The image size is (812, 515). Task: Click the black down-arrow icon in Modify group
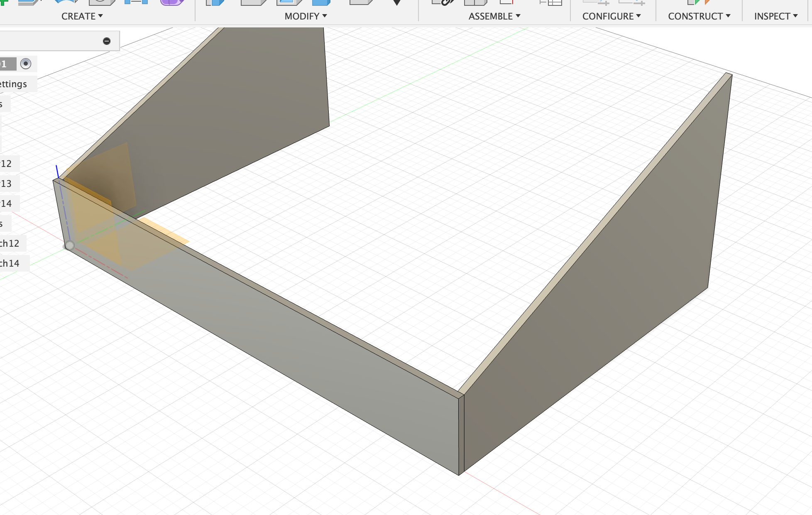coord(396,2)
